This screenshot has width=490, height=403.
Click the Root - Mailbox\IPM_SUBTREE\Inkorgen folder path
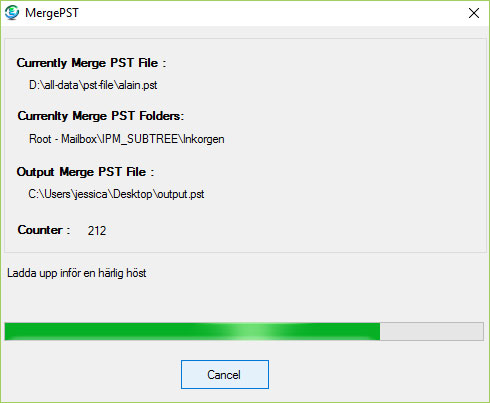127,139
